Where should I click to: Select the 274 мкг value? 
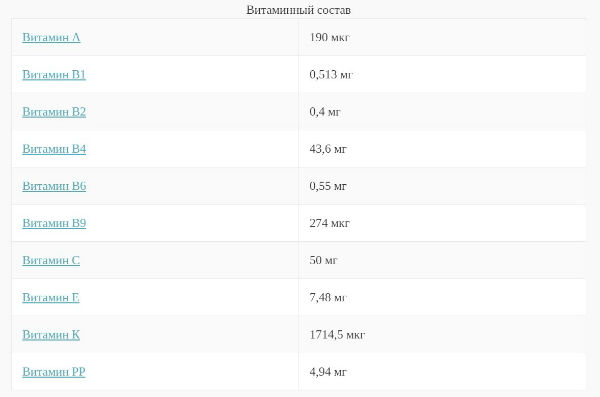tap(329, 223)
